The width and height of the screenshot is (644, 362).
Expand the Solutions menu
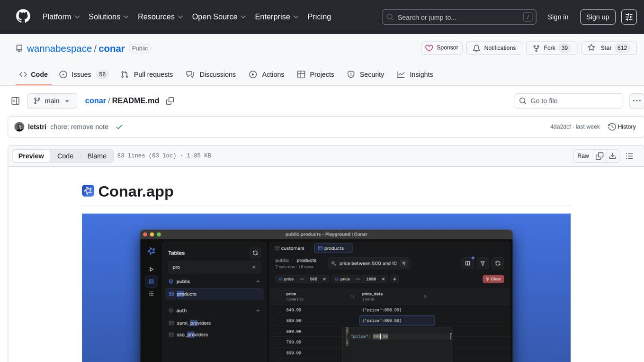[108, 17]
